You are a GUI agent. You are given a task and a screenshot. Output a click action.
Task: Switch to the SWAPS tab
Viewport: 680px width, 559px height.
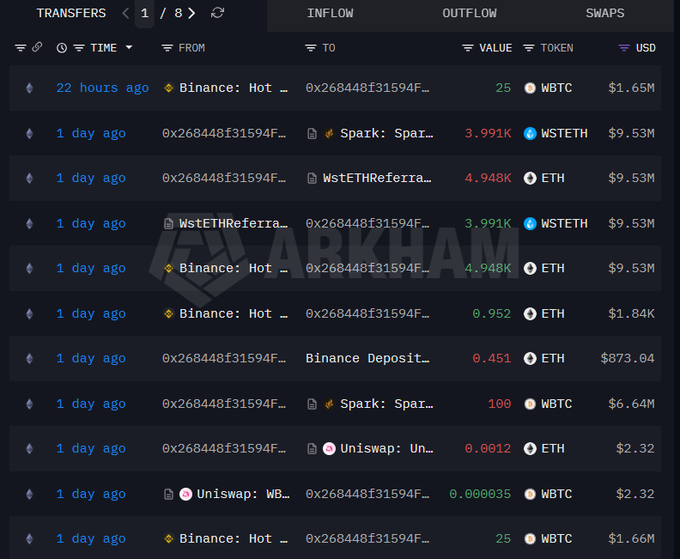pyautogui.click(x=605, y=13)
